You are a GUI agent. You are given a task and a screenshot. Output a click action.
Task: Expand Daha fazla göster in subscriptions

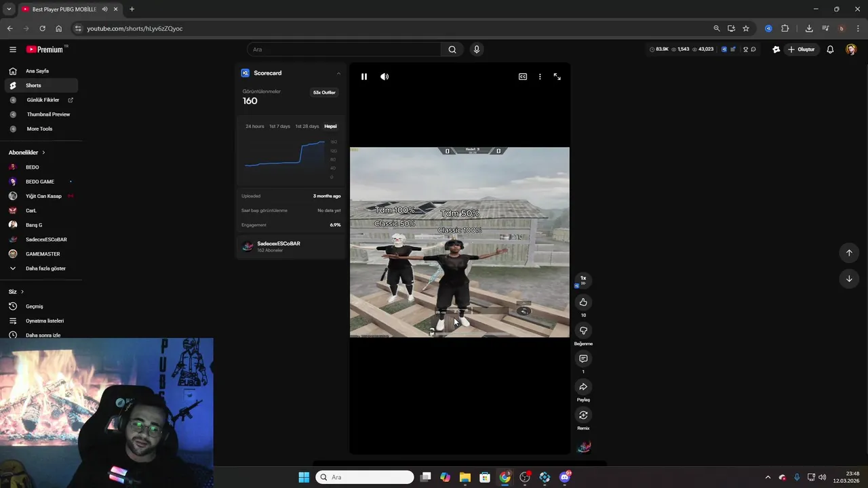coord(42,268)
